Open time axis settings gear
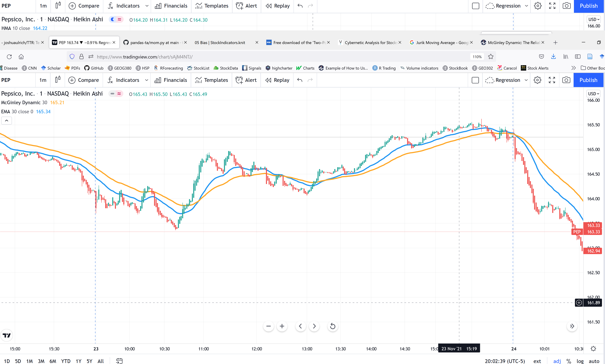Screen dimensions: 605x364 (x=593, y=349)
